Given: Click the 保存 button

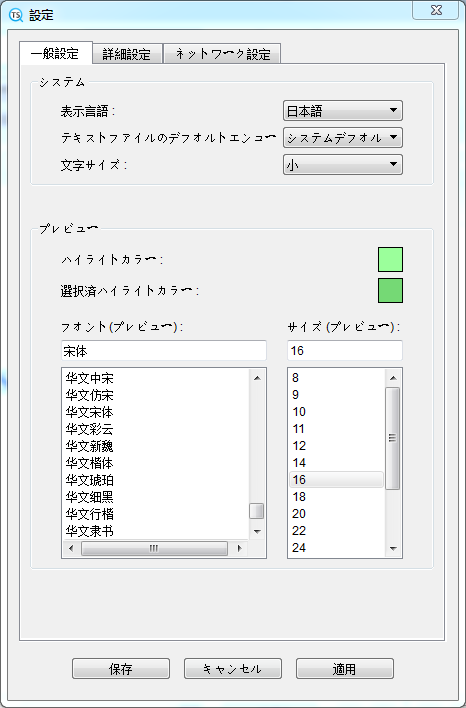Looking at the screenshot, I should (x=121, y=669).
